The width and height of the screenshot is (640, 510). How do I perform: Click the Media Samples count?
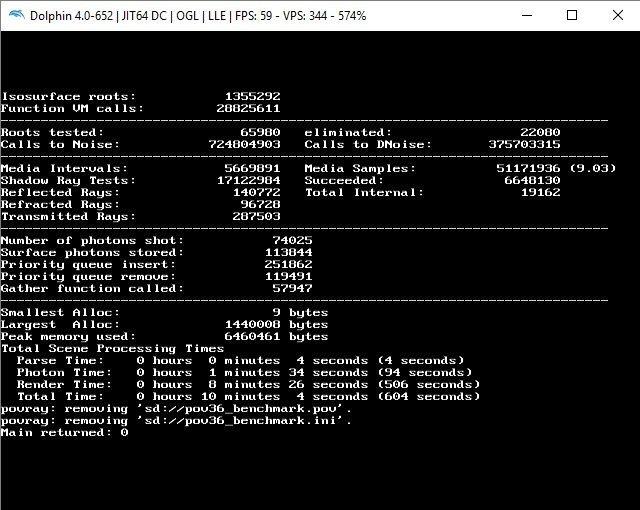click(x=528, y=168)
